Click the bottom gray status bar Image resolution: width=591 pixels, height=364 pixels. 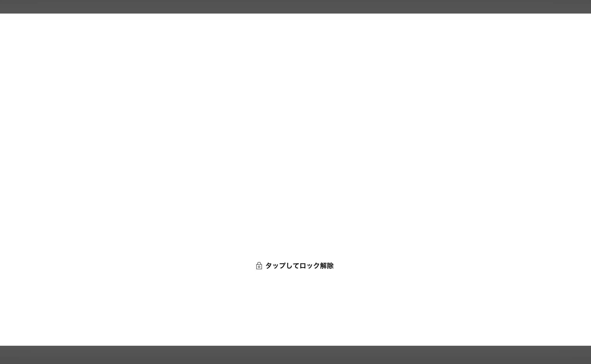pos(295,354)
